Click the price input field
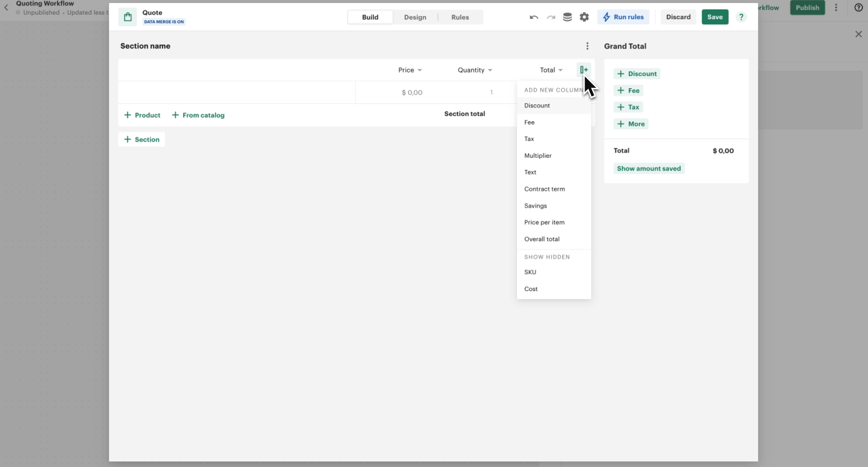 point(412,93)
